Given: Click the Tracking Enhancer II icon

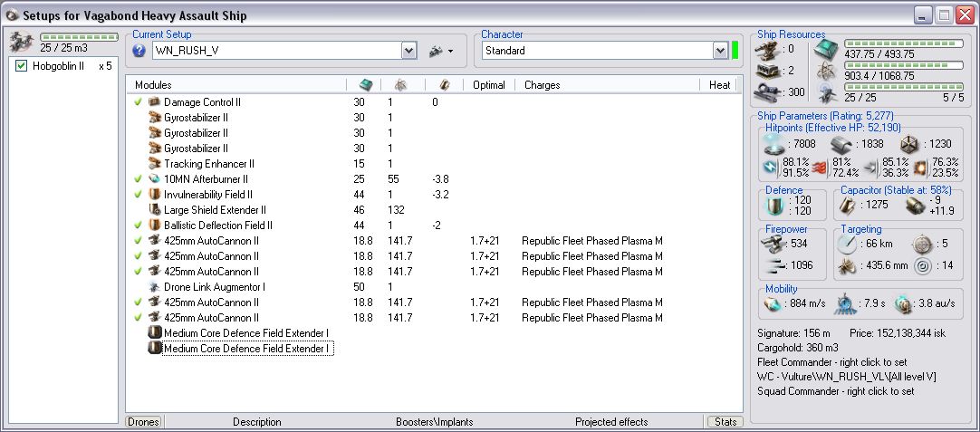Looking at the screenshot, I should pos(154,164).
